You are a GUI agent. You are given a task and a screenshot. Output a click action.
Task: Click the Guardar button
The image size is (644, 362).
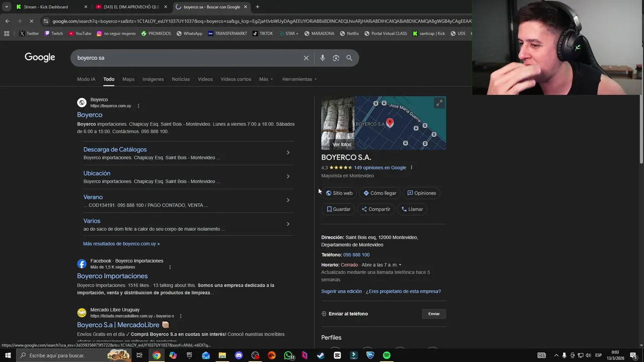tap(339, 209)
